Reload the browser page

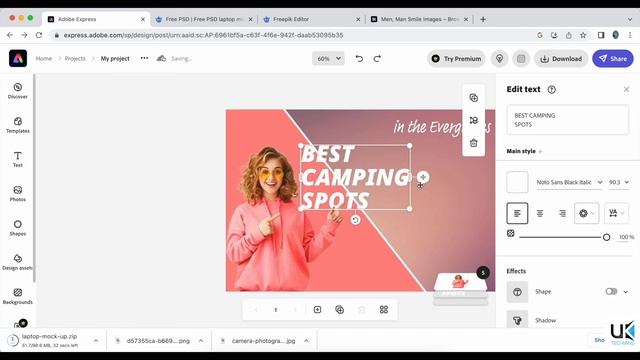click(39, 35)
